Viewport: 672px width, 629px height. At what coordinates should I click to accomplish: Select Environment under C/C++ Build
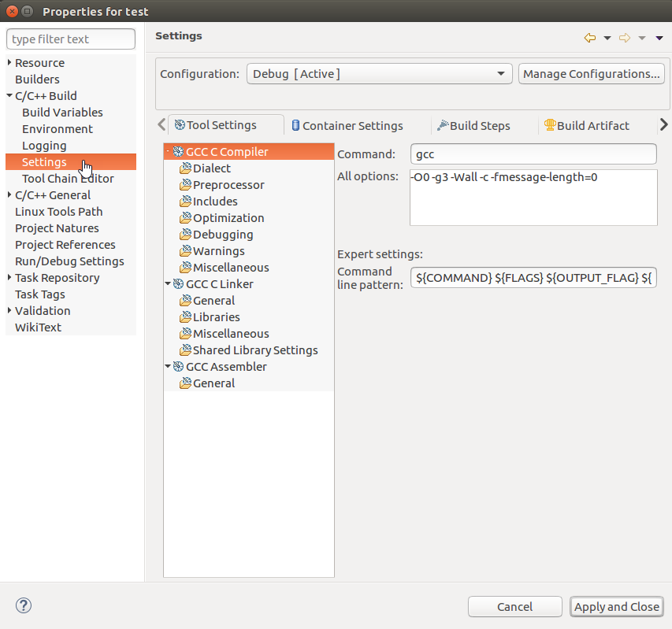pos(58,129)
